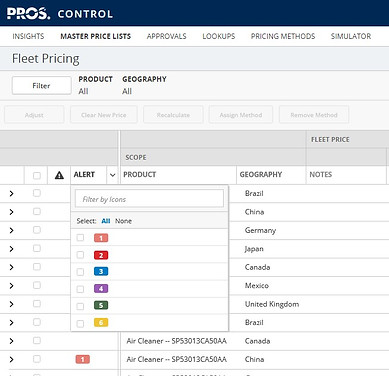389x376 pixels.
Task: Expand the Mexico row
Action: pyautogui.click(x=12, y=286)
